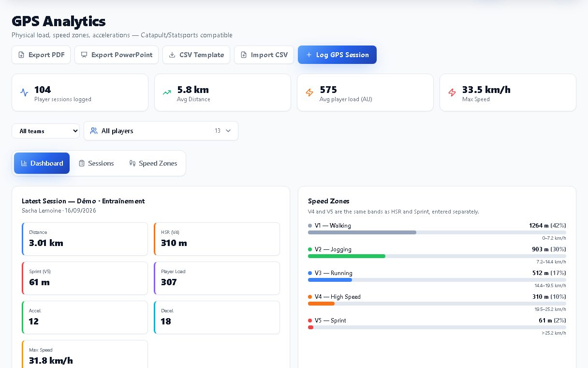
Task: Click the V2 Jogging green progress bar
Action: pos(437,256)
